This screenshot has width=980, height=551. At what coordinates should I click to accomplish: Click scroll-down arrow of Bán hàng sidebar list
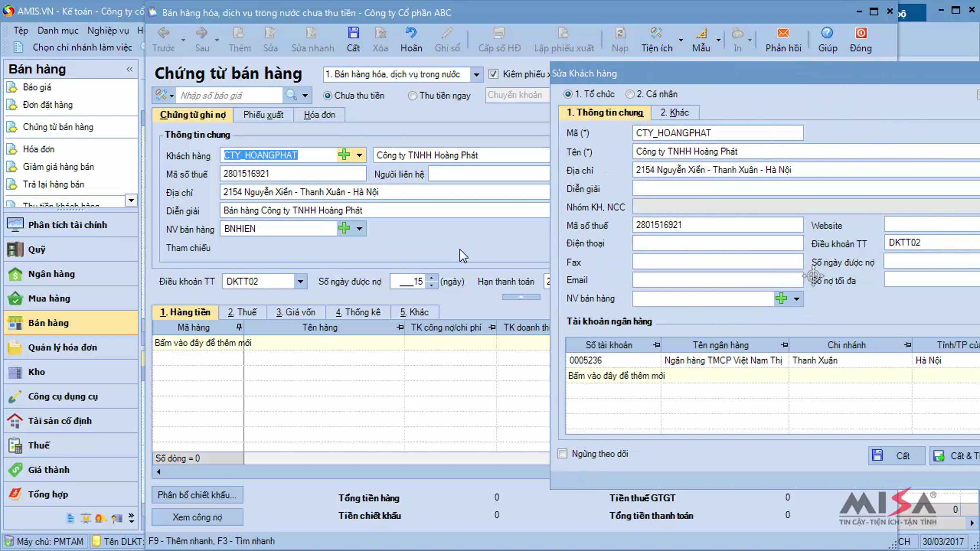pos(131,200)
